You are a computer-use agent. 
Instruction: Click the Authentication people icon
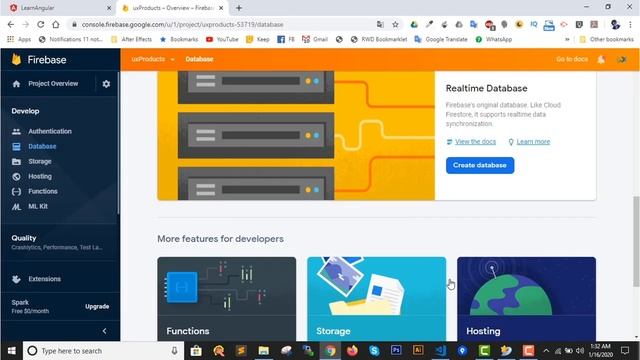tap(16, 131)
